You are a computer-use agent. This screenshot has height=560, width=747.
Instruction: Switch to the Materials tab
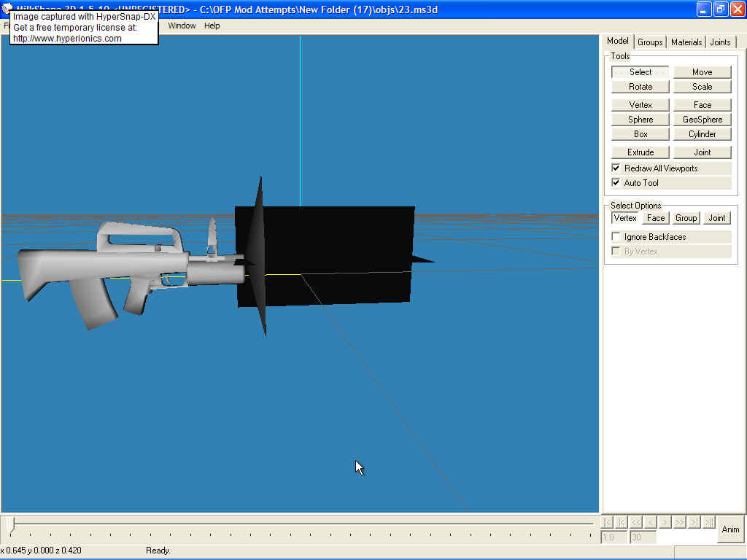click(686, 42)
